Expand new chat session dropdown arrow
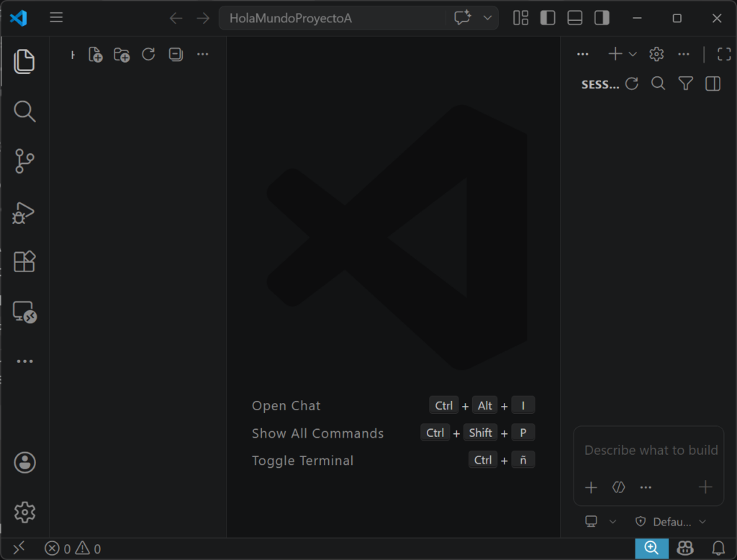Image resolution: width=737 pixels, height=560 pixels. coord(633,54)
